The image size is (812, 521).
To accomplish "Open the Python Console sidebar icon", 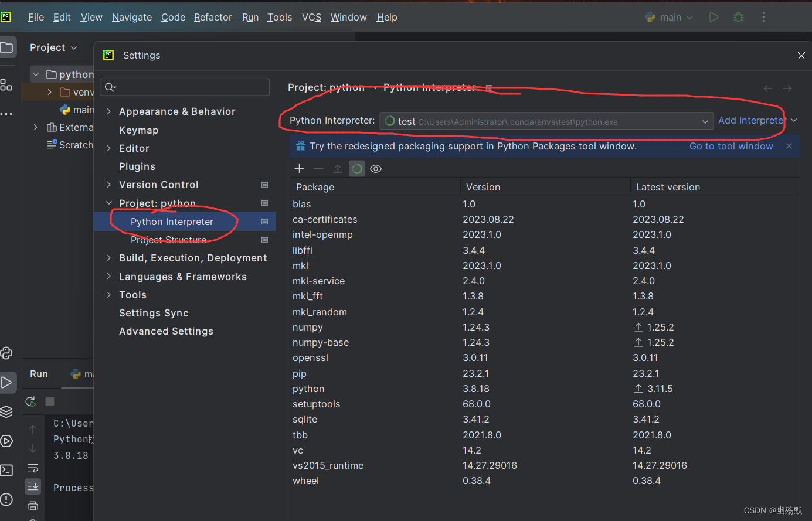I will click(6, 353).
